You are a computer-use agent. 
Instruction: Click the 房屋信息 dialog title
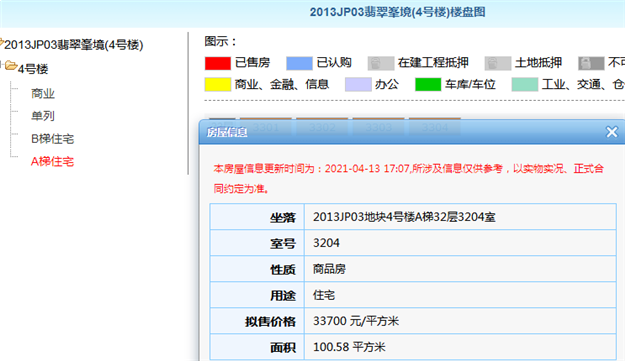click(227, 132)
